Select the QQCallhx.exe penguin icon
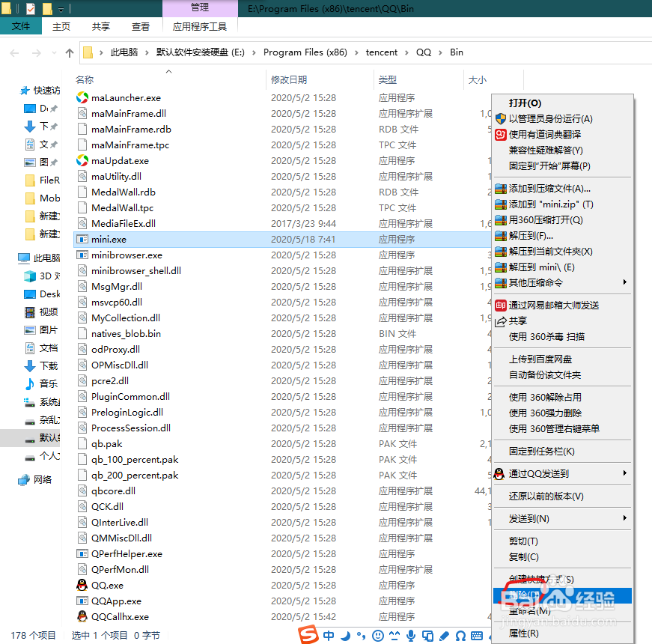Image resolution: width=652 pixels, height=644 pixels. (82, 616)
